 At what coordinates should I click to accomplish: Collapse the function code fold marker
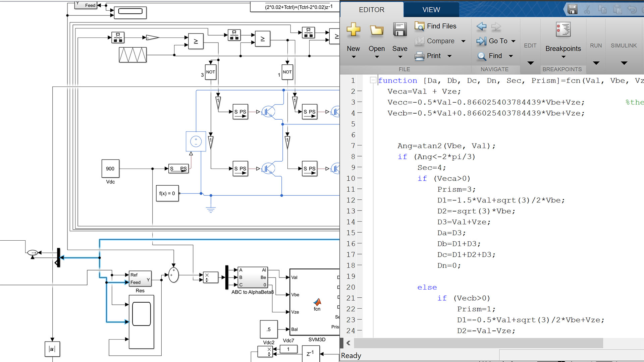point(373,80)
